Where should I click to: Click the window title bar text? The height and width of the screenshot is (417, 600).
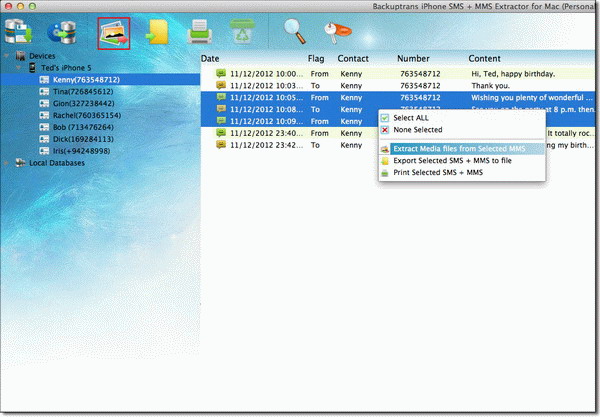(x=483, y=7)
